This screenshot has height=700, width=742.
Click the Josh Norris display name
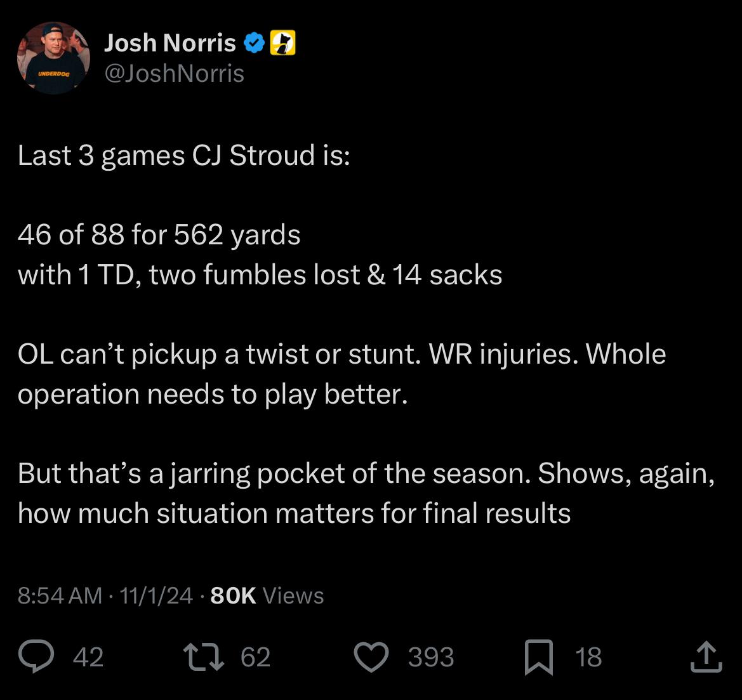point(170,43)
